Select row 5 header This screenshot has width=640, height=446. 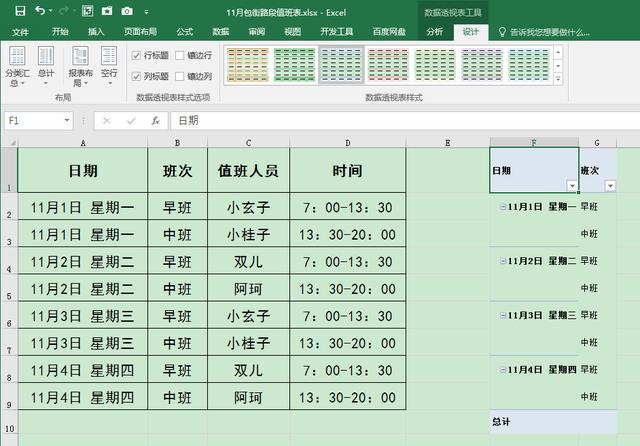click(9, 288)
